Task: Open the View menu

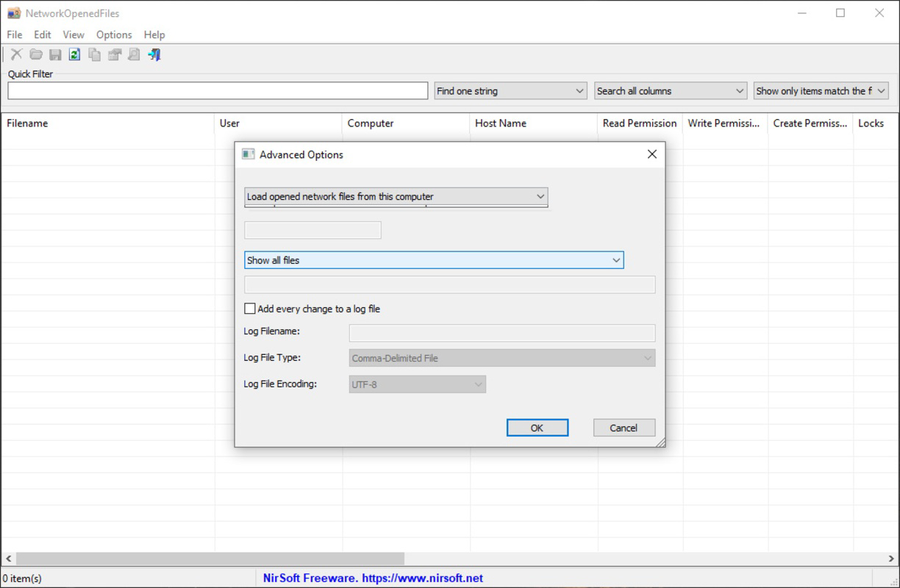Action: tap(74, 35)
